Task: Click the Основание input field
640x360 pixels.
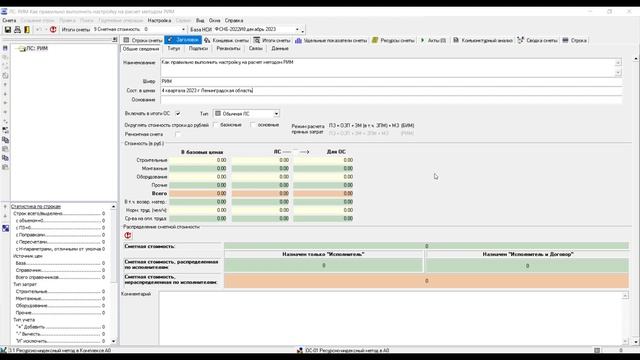Action: 391,100
